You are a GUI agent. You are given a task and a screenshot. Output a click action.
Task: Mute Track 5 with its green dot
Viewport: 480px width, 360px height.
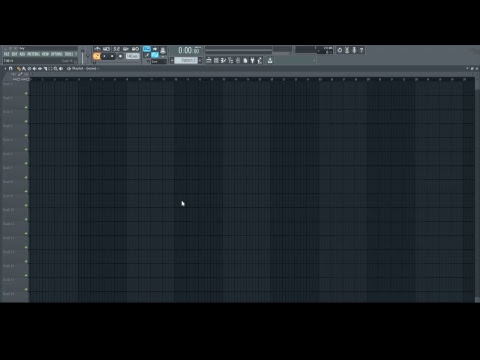[26, 149]
